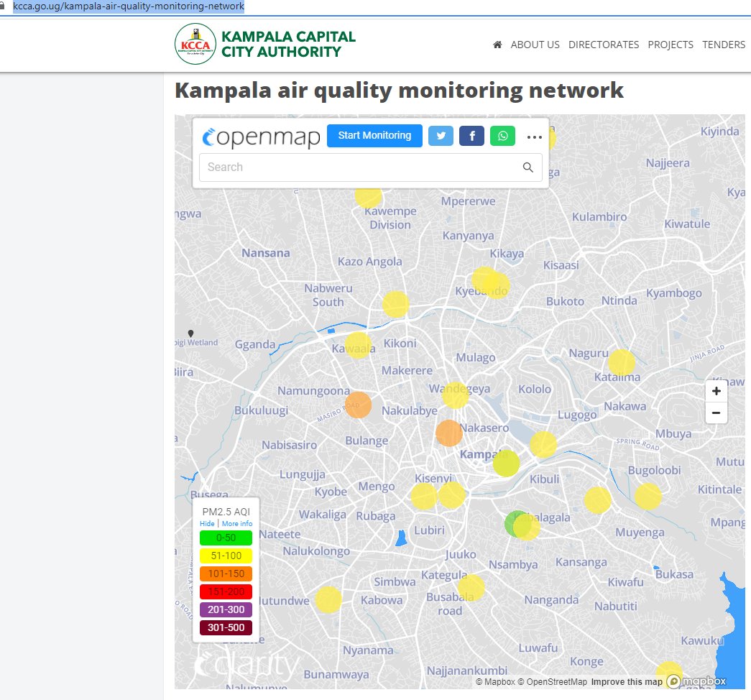This screenshot has width=751, height=700.
Task: Click the yellow 51-100 legend swatch
Action: point(226,556)
